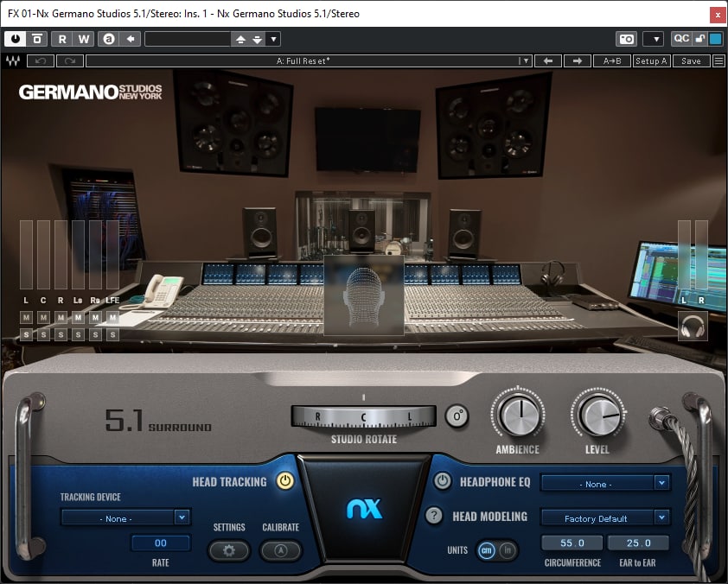Image resolution: width=728 pixels, height=584 pixels.
Task: Click the camera snapshot icon
Action: (x=626, y=39)
